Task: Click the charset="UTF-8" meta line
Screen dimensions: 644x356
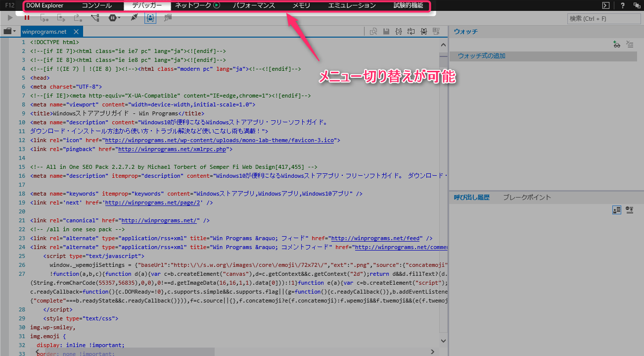Action: [66, 87]
